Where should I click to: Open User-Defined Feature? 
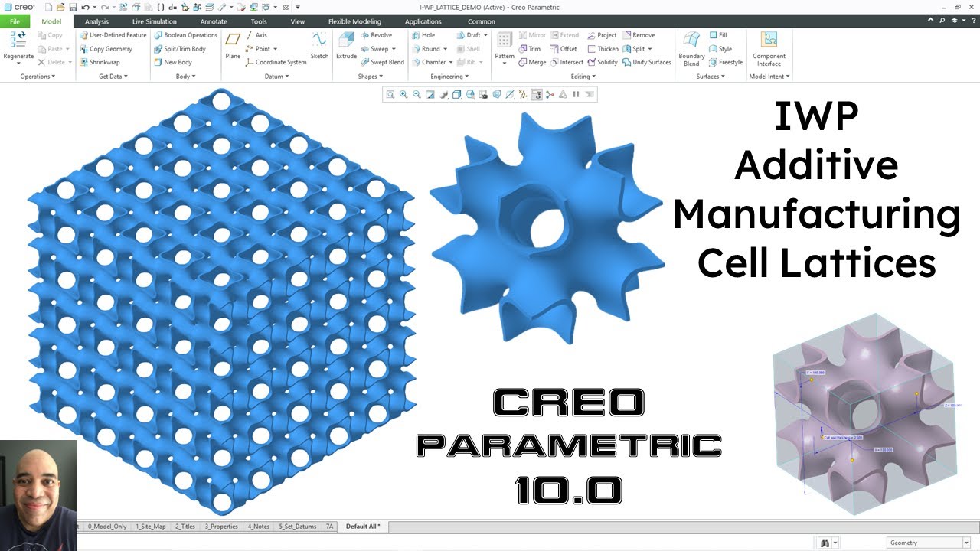point(113,35)
